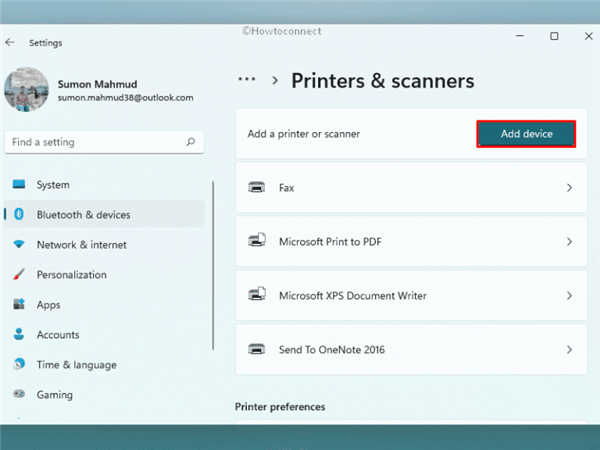This screenshot has width=600, height=450.
Task: Click the Sumon Mahmud profile picture
Action: click(x=26, y=89)
